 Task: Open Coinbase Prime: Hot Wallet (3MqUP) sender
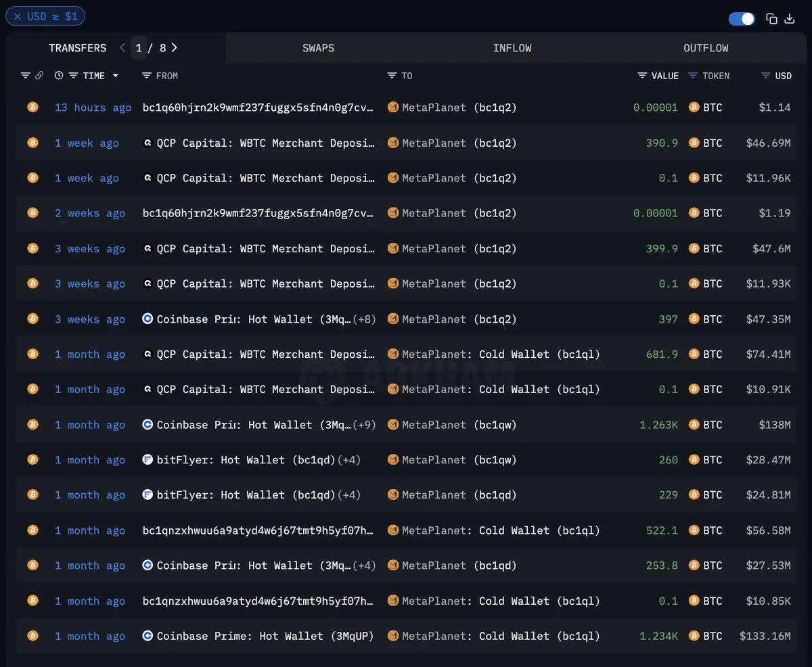(x=265, y=636)
